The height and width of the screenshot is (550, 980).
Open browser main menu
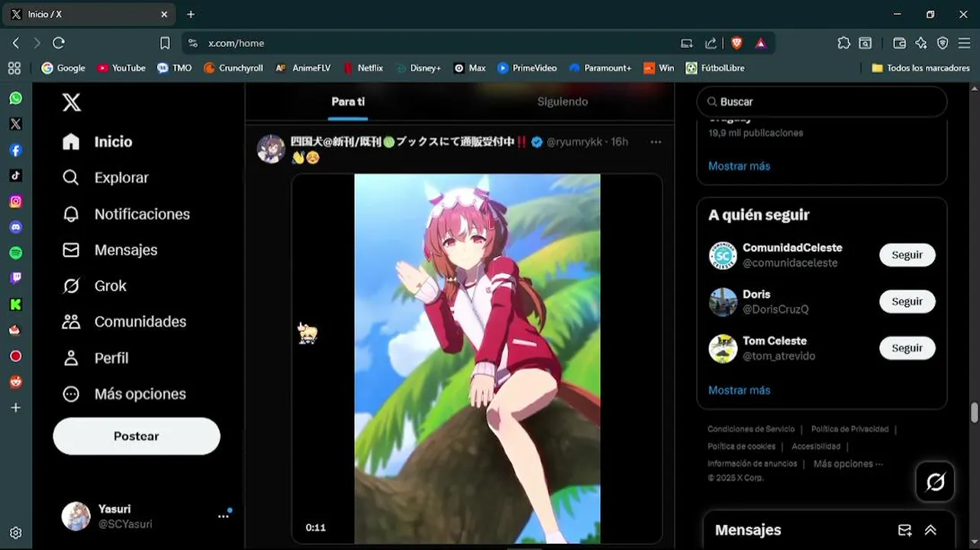pos(964,44)
